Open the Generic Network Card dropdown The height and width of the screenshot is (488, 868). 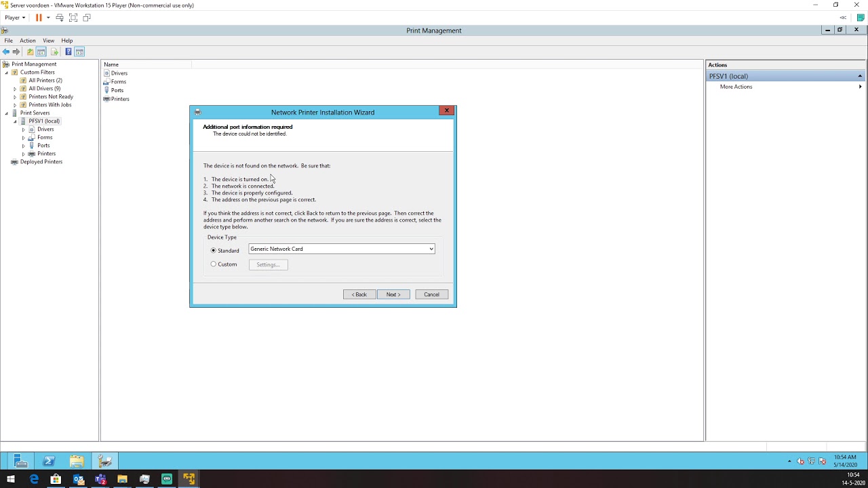(342, 249)
